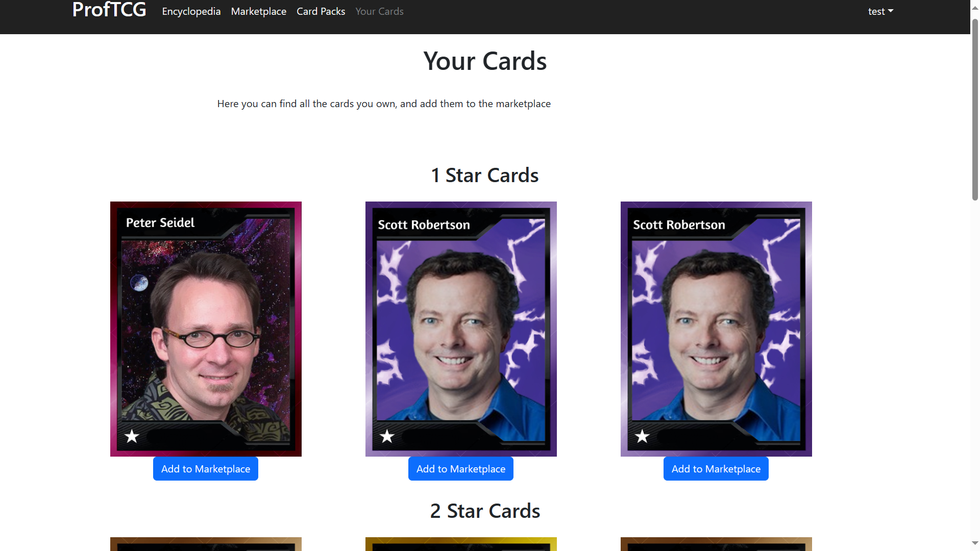980x551 pixels.
Task: Click the rightmost Scott Robertson card image
Action: pos(716,329)
